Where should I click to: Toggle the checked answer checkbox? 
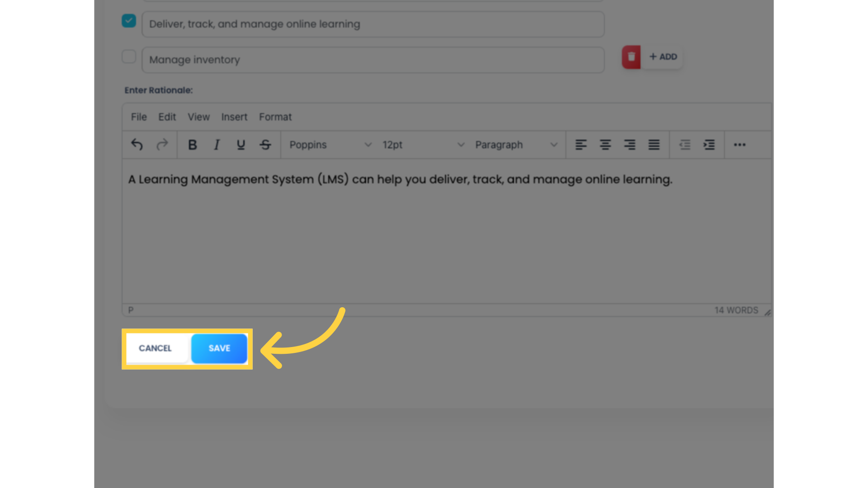pyautogui.click(x=129, y=21)
